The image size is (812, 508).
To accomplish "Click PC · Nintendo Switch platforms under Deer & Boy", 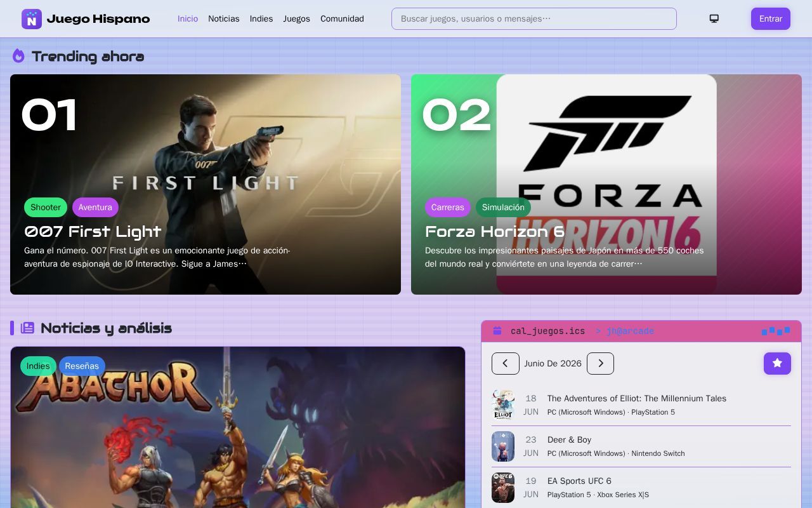I will click(x=616, y=453).
